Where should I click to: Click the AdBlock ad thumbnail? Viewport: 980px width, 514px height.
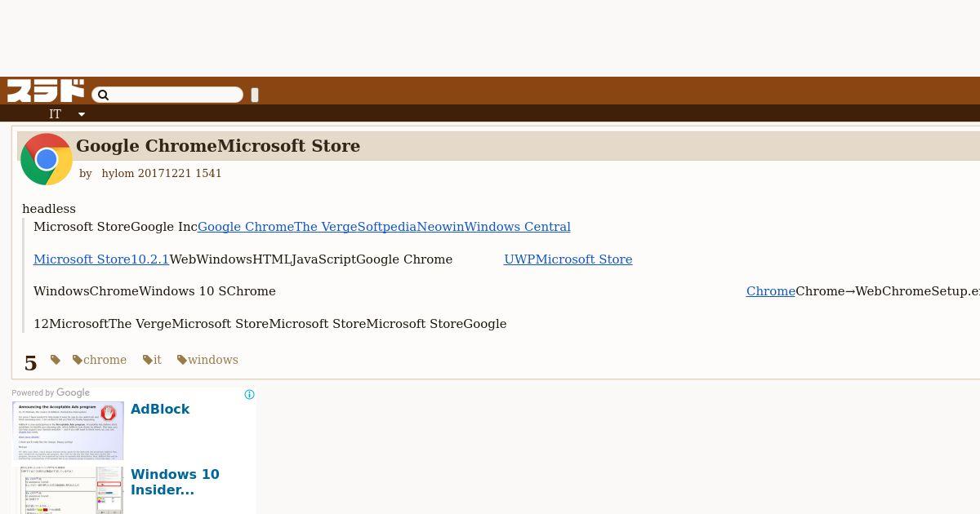69,430
